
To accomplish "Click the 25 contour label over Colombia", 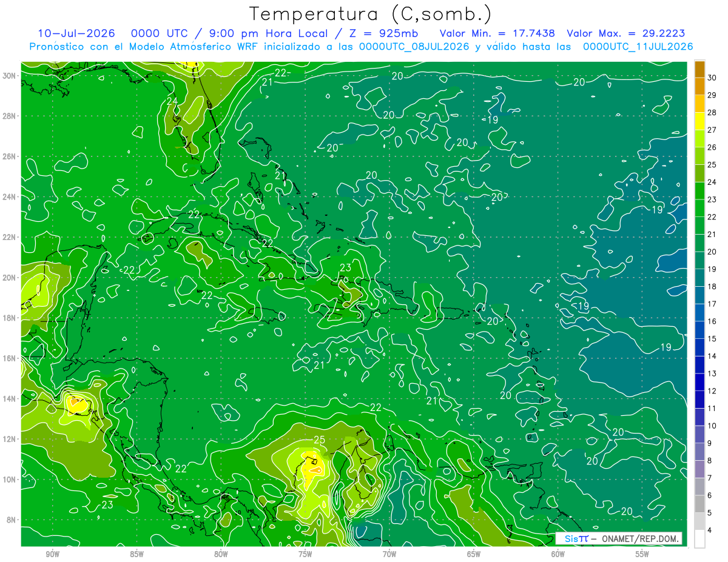I will point(320,440).
